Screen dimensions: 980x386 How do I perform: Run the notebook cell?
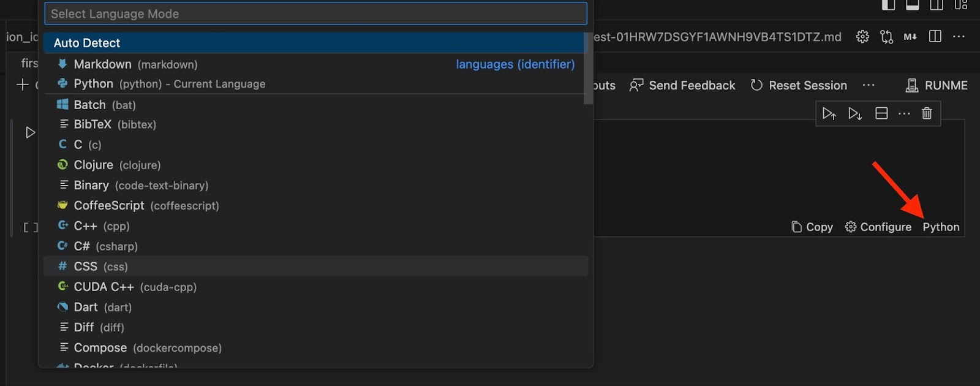click(30, 132)
